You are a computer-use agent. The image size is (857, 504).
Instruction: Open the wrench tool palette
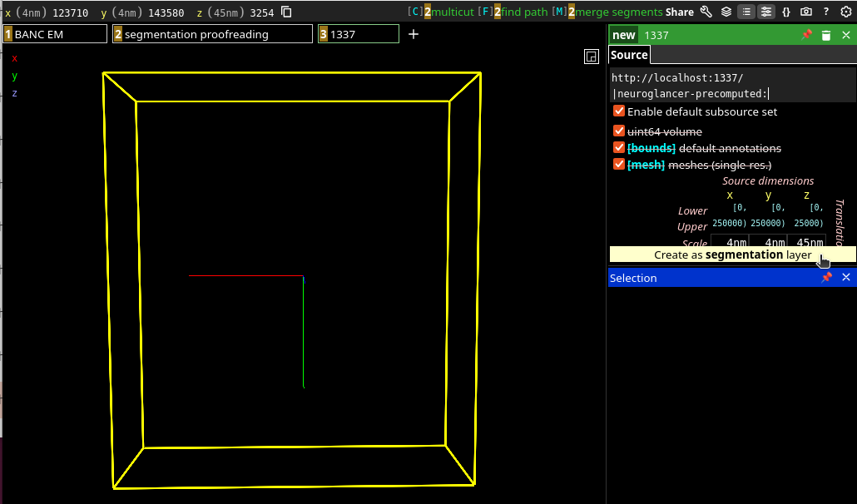click(x=706, y=12)
